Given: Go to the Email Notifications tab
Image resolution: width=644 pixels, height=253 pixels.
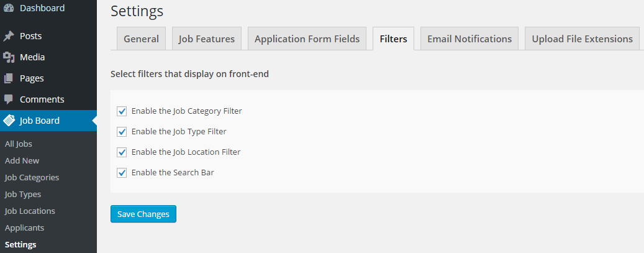Looking at the screenshot, I should coord(469,39).
